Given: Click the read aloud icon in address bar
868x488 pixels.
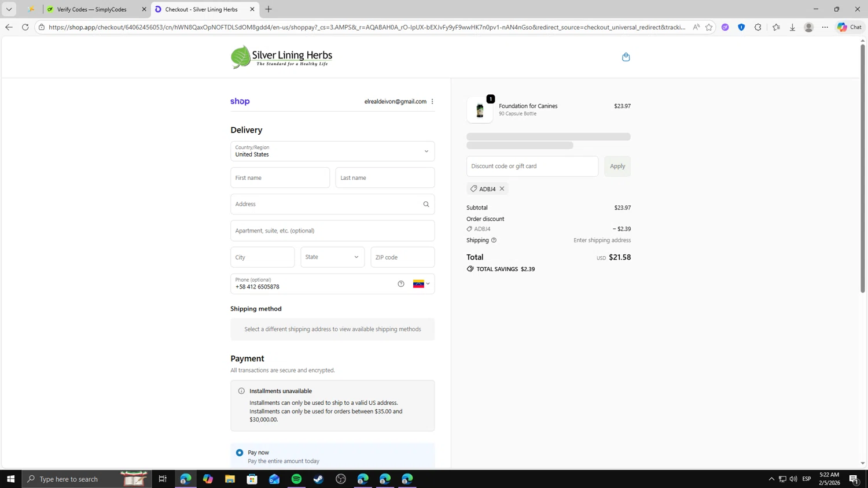Looking at the screenshot, I should tap(696, 27).
